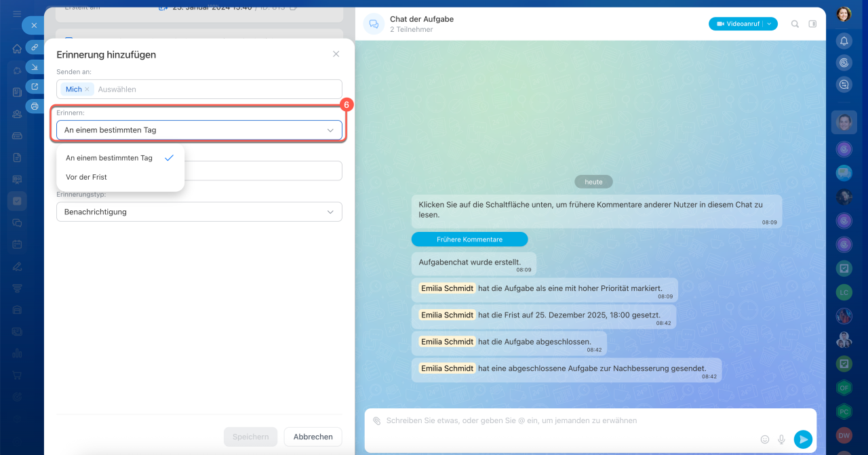Open the shopping cart icon in the sidebar

click(17, 374)
